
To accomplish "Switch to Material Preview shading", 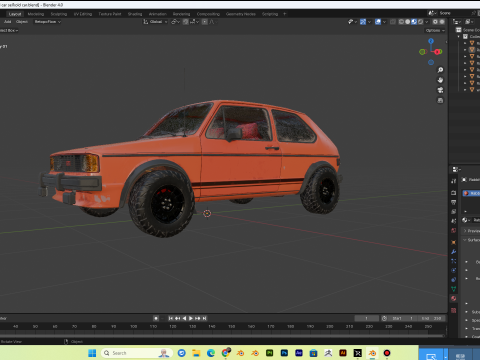I will coord(414,22).
